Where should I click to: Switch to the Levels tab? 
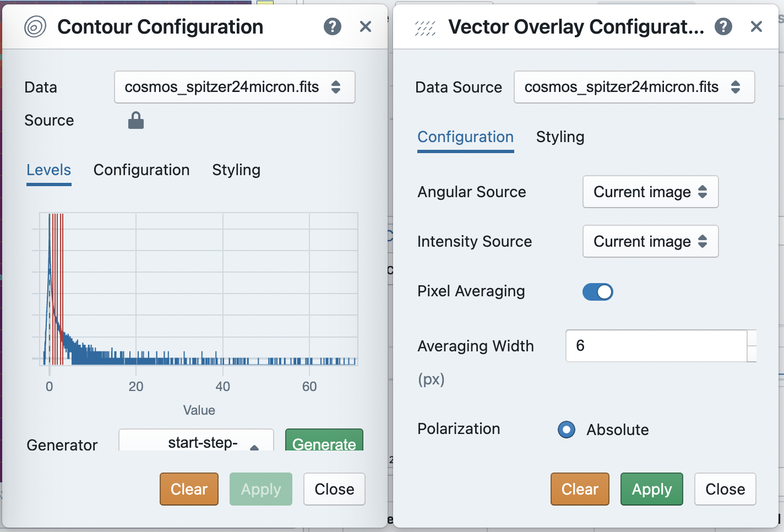48,170
